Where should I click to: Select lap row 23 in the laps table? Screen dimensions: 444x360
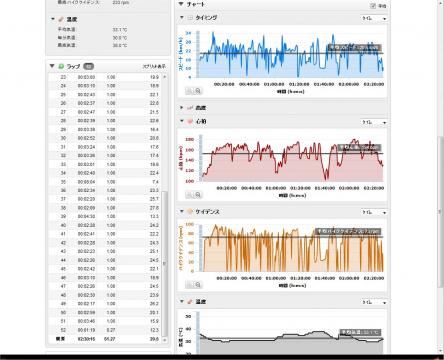pos(105,77)
